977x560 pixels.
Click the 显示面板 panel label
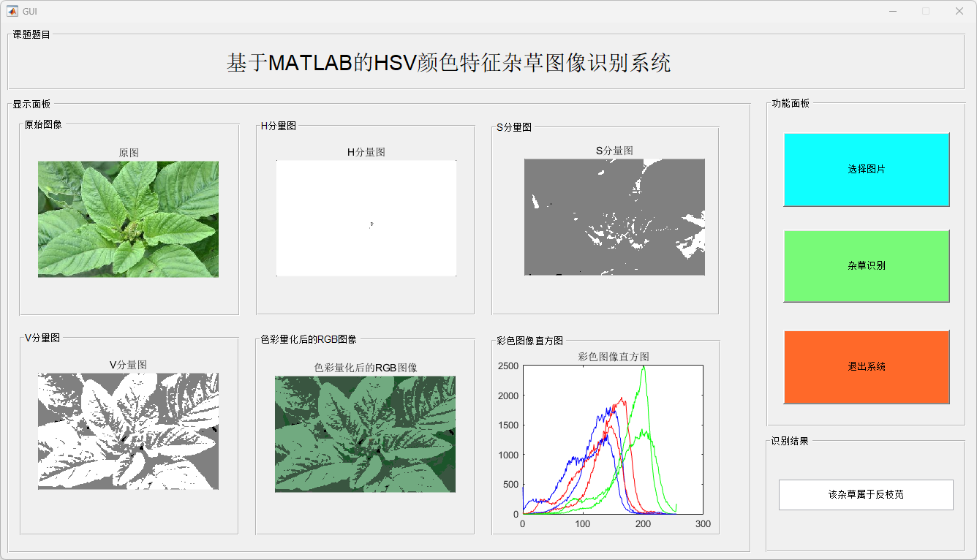tap(31, 104)
